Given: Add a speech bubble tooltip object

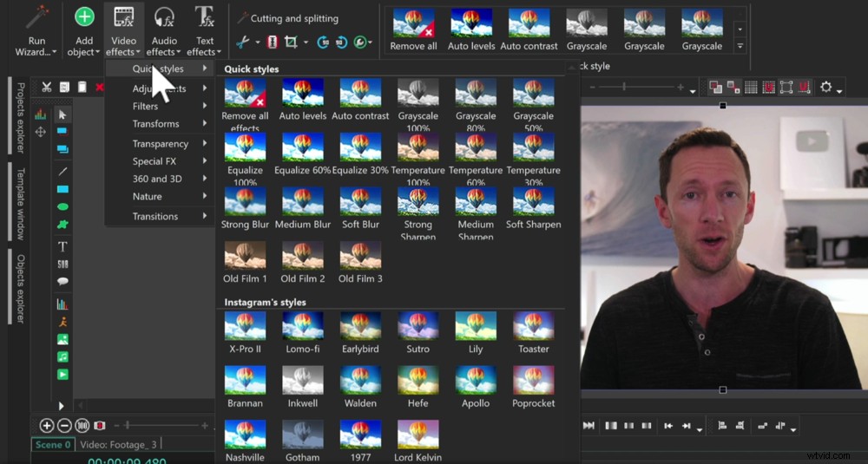Looking at the screenshot, I should pos(62,282).
